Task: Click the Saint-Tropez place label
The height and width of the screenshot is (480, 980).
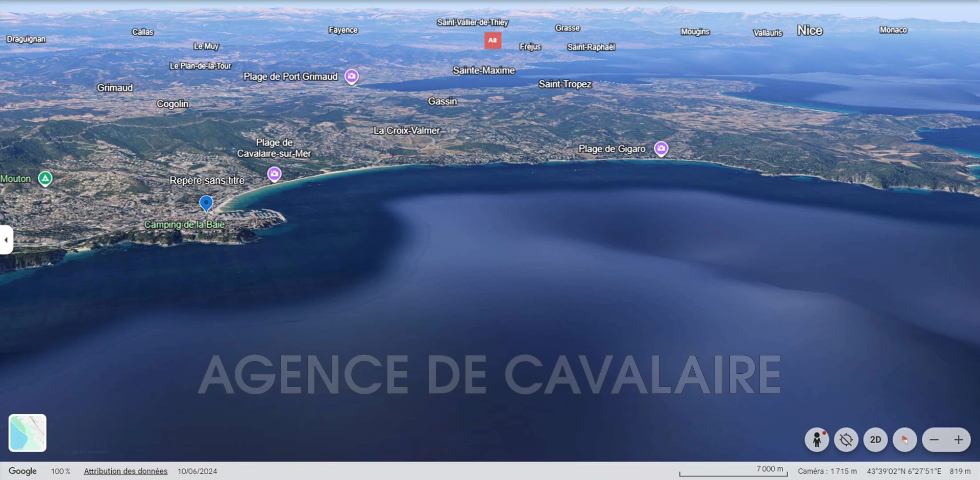Action: pyautogui.click(x=565, y=84)
